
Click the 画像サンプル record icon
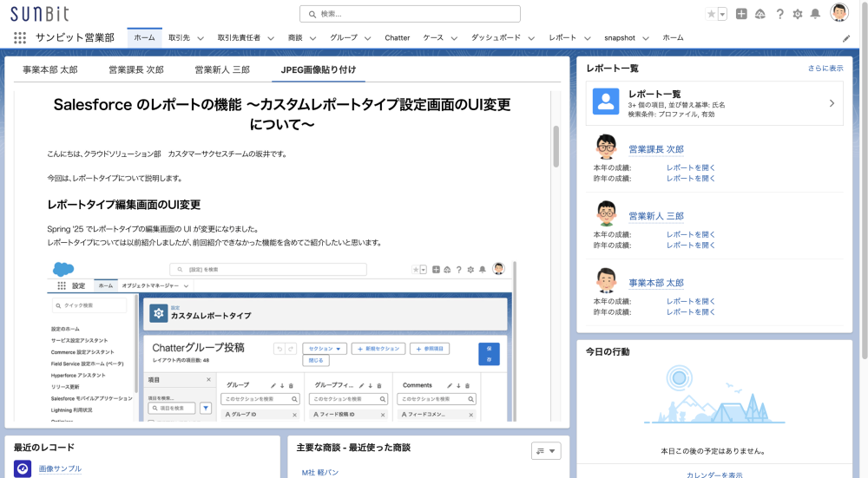23,469
